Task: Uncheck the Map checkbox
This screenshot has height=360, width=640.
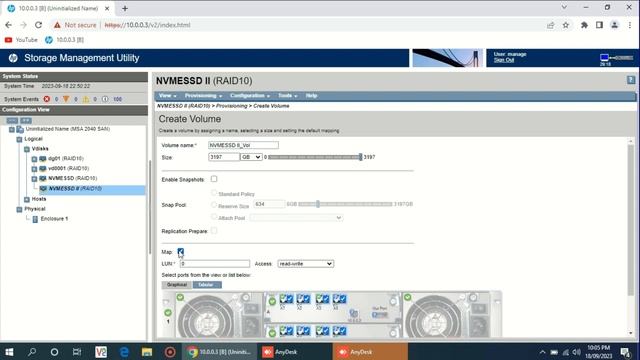Action: click(180, 251)
